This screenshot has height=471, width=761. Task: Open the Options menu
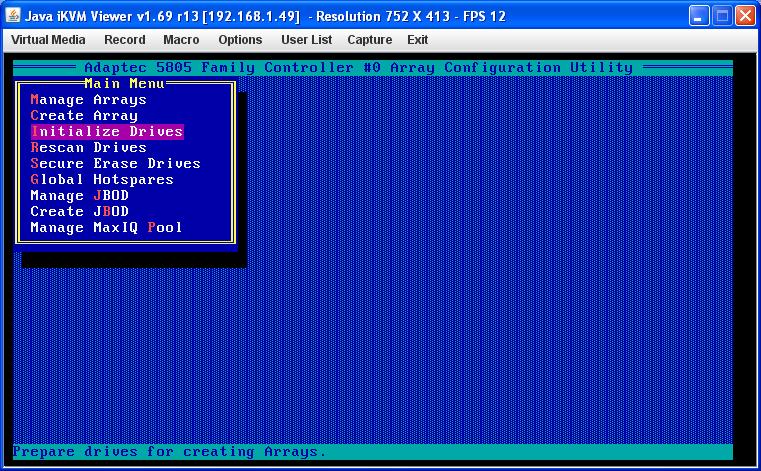click(240, 40)
